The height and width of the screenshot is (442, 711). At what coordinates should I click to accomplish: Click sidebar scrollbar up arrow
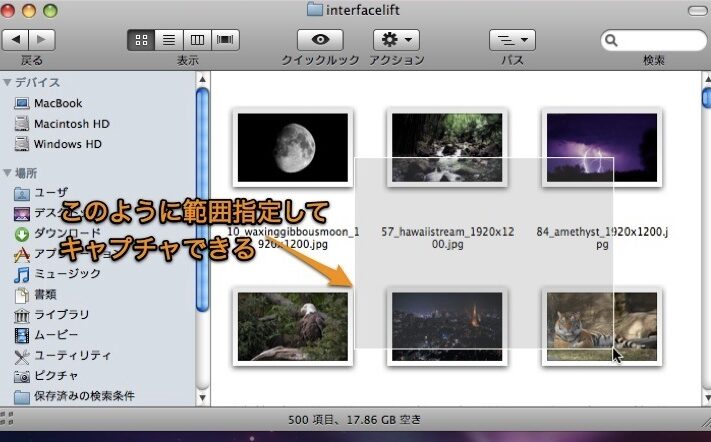[203, 79]
